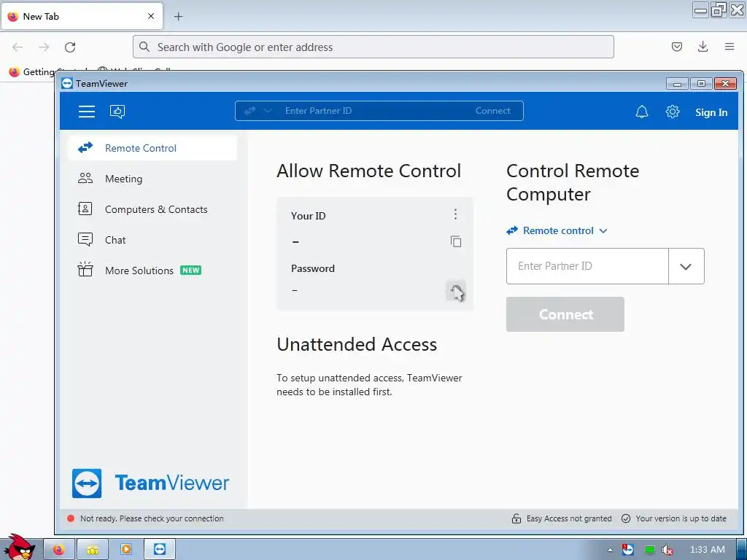Click the Computers & Contacts address book icon
Screen dimensions: 747x560
pos(85,209)
